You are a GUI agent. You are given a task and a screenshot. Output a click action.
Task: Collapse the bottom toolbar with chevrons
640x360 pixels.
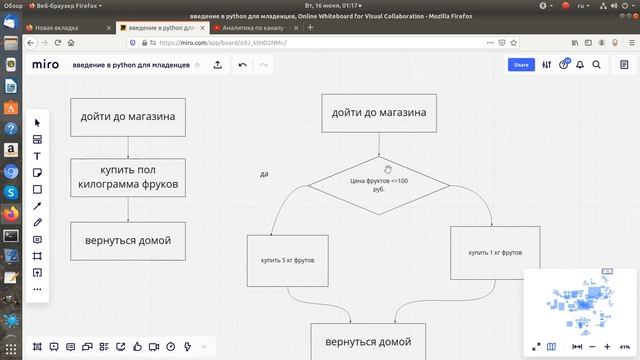(204, 347)
